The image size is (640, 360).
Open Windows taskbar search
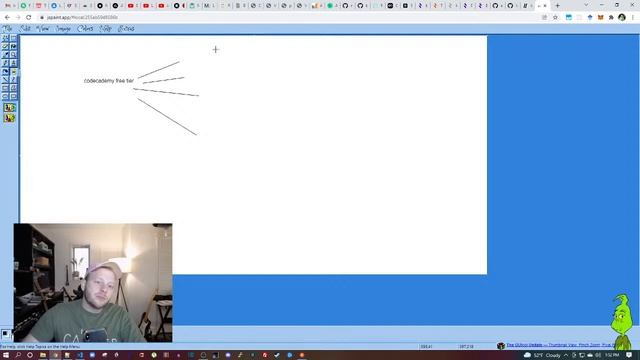click(x=18, y=355)
